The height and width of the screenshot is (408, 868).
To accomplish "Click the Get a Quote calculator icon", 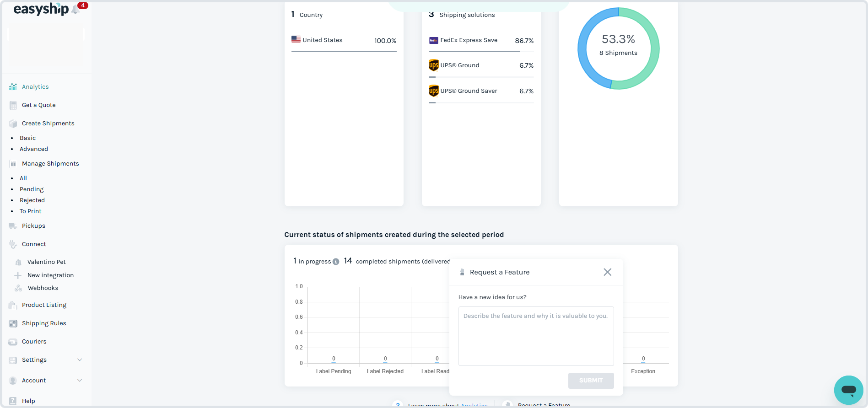I will [13, 105].
